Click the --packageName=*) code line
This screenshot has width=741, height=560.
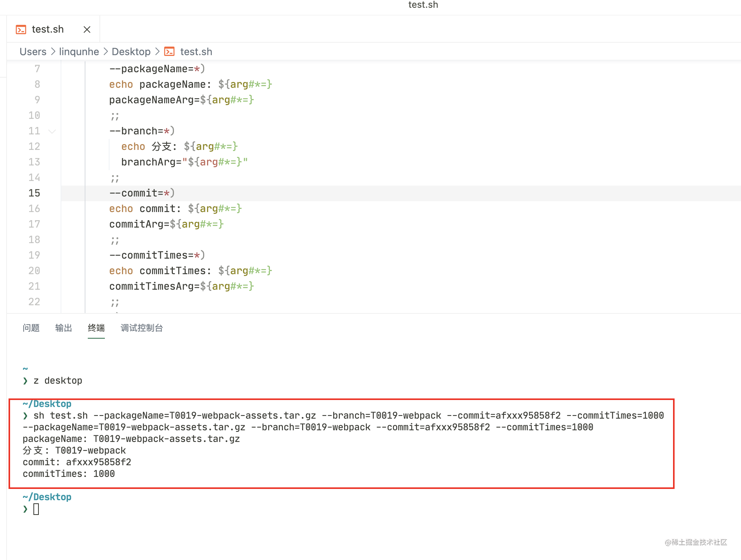pyautogui.click(x=157, y=69)
